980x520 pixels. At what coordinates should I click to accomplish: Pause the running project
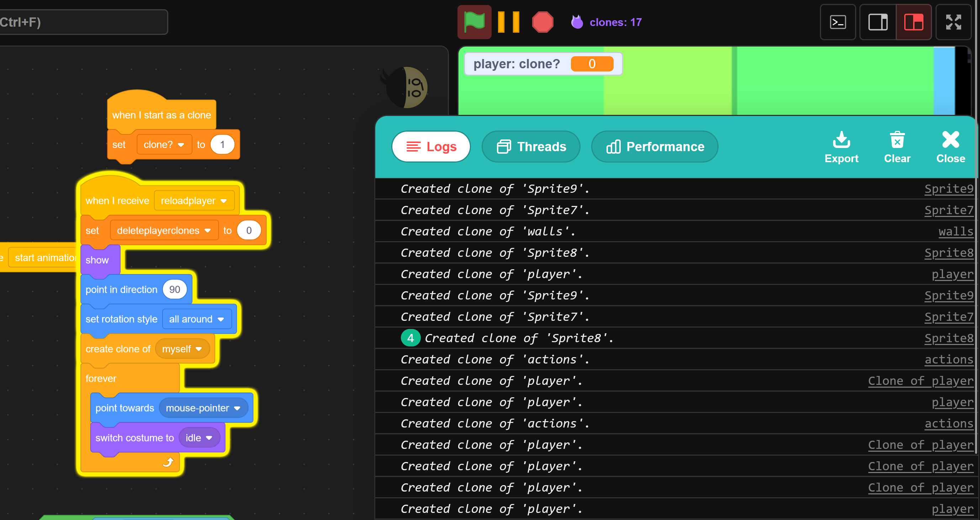pyautogui.click(x=509, y=22)
